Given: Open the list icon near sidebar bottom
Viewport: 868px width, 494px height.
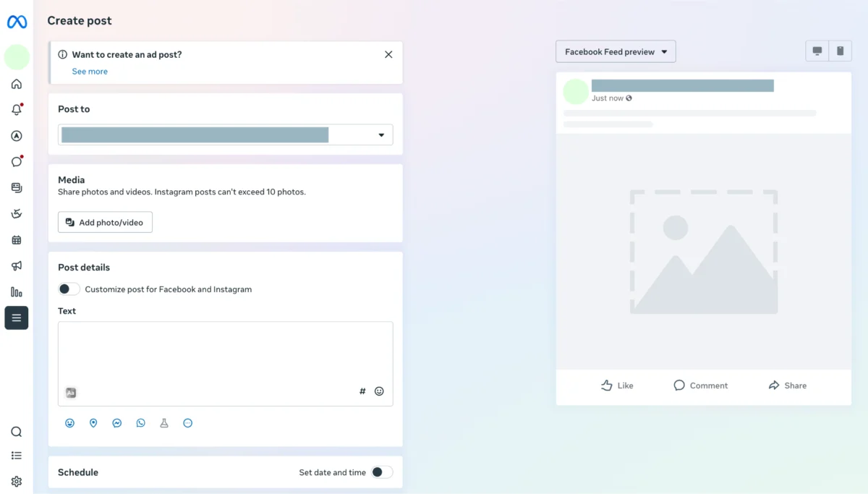Looking at the screenshot, I should 17,456.
